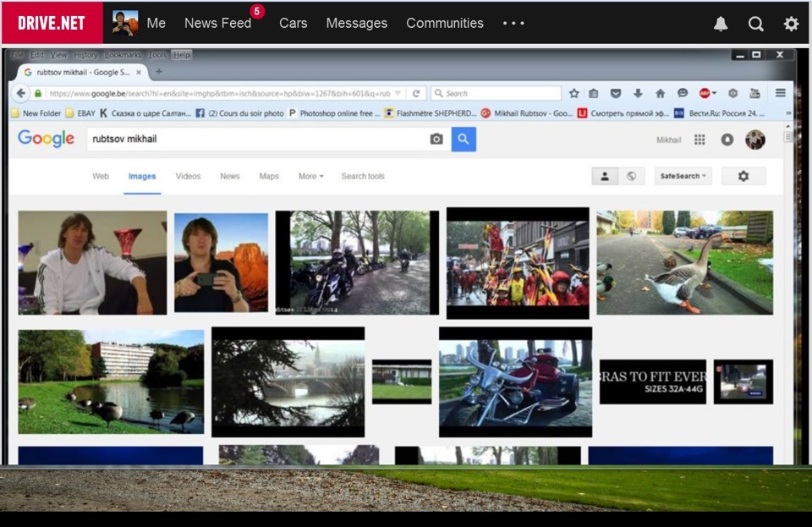Open the Google apps grid icon
Image resolution: width=812 pixels, height=527 pixels.
700,140
